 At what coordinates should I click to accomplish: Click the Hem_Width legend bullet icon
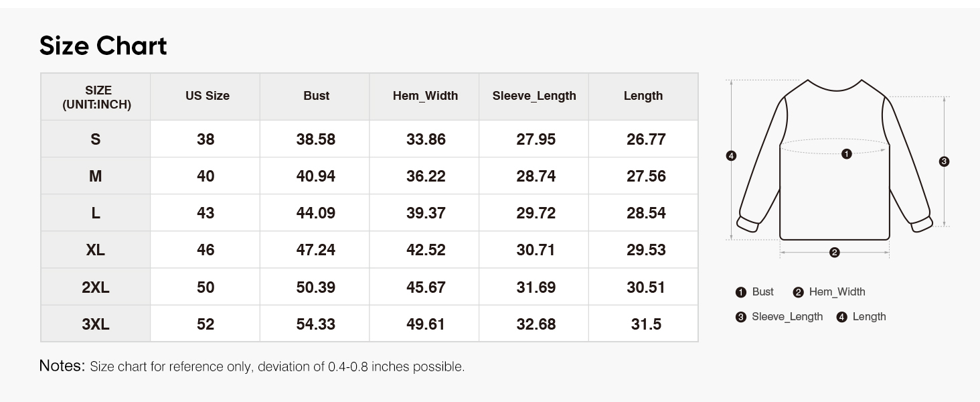798,292
